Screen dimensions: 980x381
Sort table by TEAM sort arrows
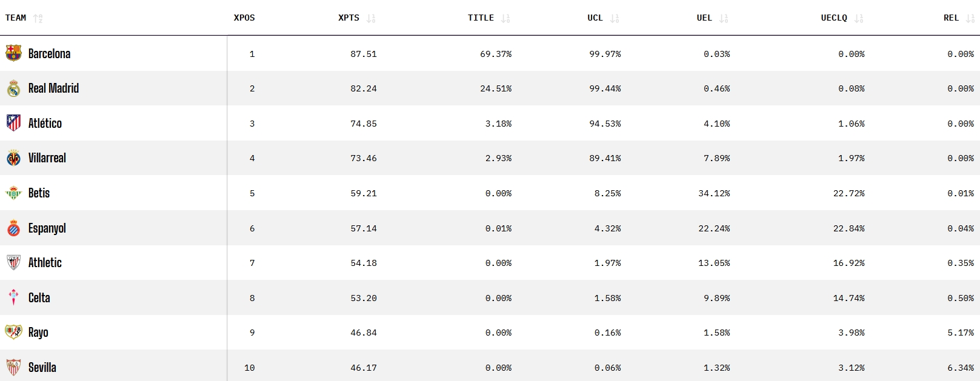[x=38, y=18]
